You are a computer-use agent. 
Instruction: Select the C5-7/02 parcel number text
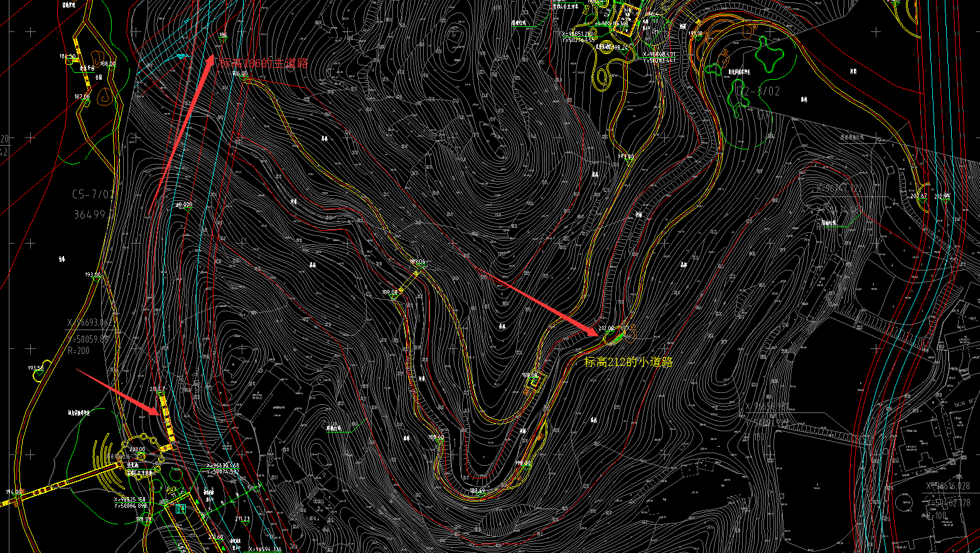tap(93, 195)
